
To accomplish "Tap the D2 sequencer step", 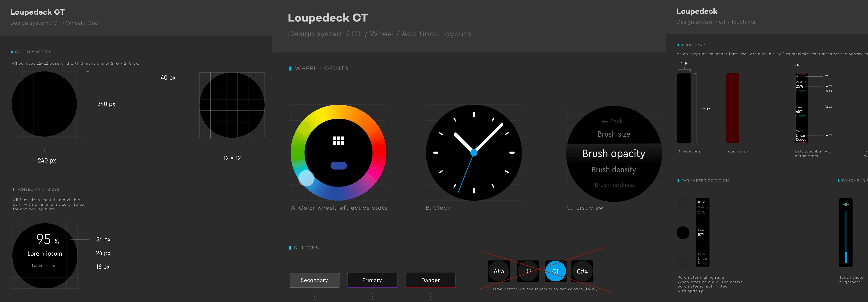I will click(528, 271).
